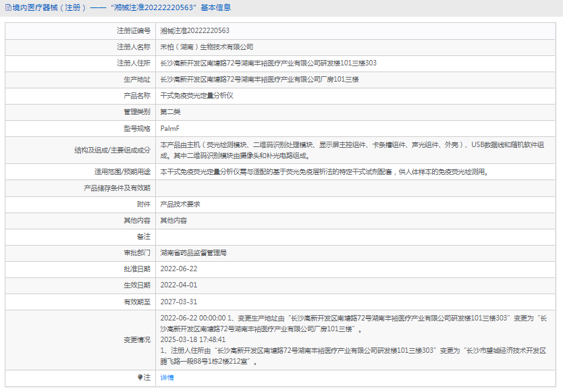The height and width of the screenshot is (392, 563).
Task: Click the bullet icon beside 注 label
Action: 140,377
